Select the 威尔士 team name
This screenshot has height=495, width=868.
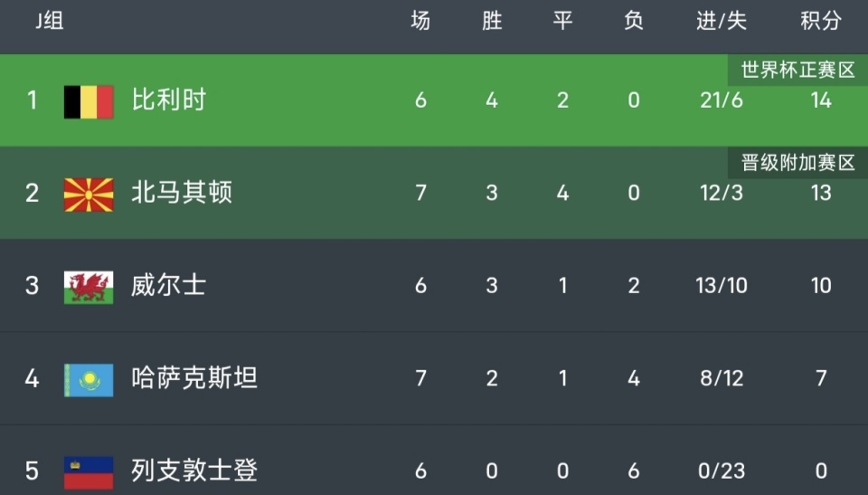(169, 286)
